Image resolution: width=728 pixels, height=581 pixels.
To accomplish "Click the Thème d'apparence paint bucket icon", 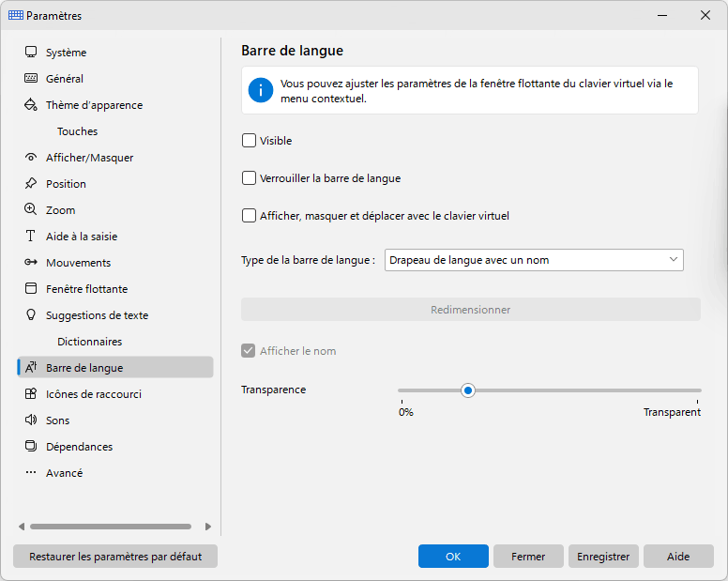I will tap(31, 105).
